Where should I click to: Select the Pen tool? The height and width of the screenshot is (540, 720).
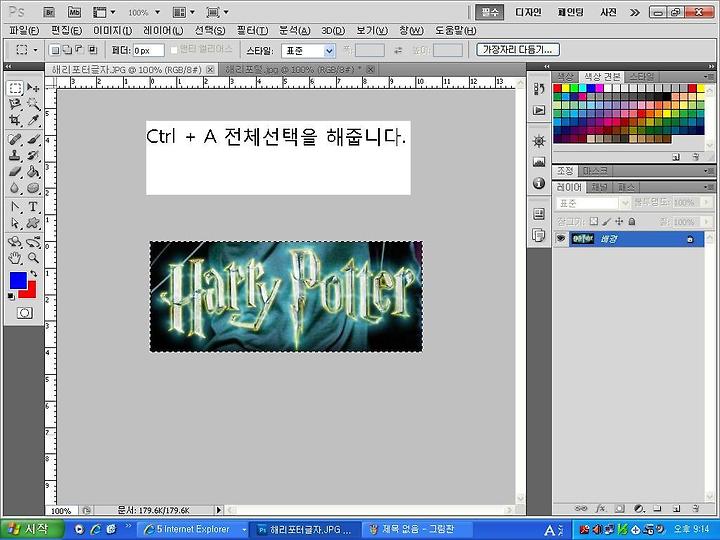click(x=15, y=207)
